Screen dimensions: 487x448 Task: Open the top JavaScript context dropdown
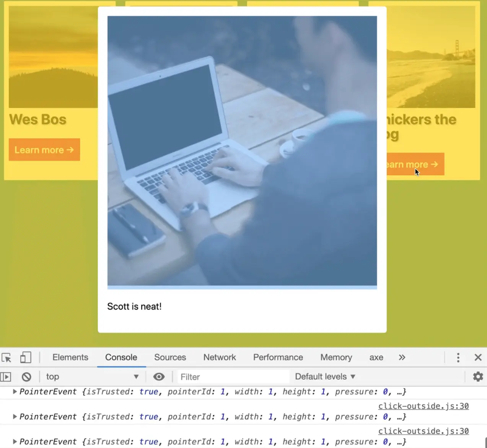[92, 377]
